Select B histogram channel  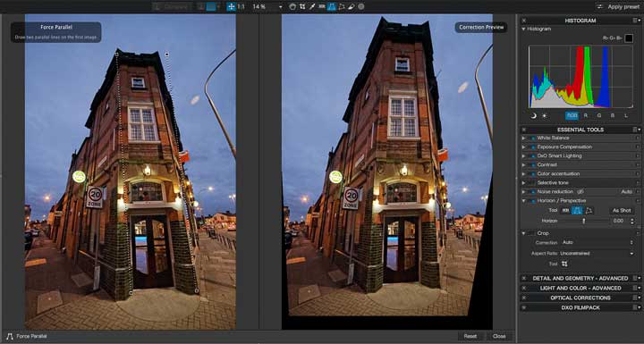point(613,116)
